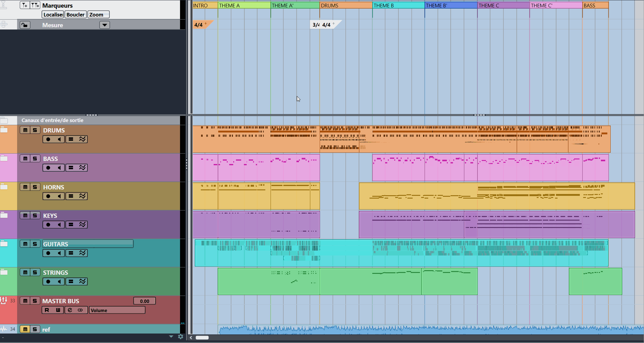
Task: Mute the DRUMS track
Action: pyautogui.click(x=25, y=130)
